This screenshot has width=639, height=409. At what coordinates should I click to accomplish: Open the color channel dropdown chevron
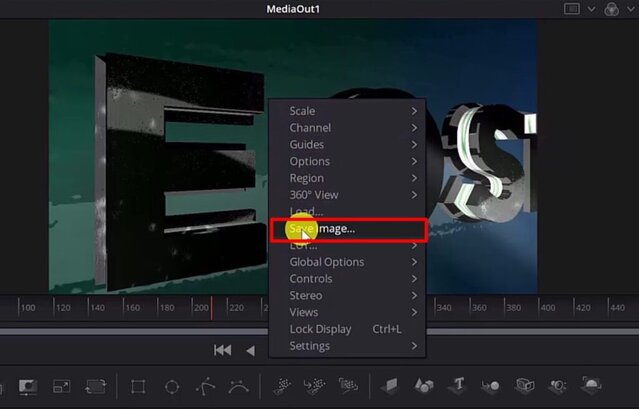point(630,9)
